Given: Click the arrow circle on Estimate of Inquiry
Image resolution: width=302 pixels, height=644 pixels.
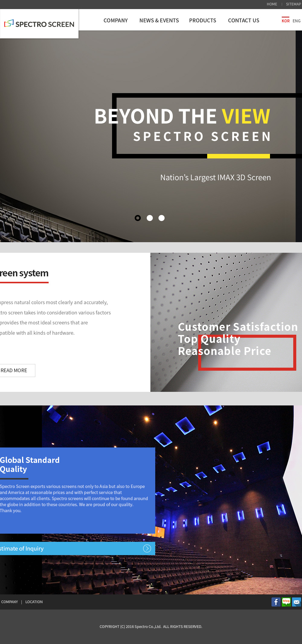Looking at the screenshot, I should click(x=147, y=548).
